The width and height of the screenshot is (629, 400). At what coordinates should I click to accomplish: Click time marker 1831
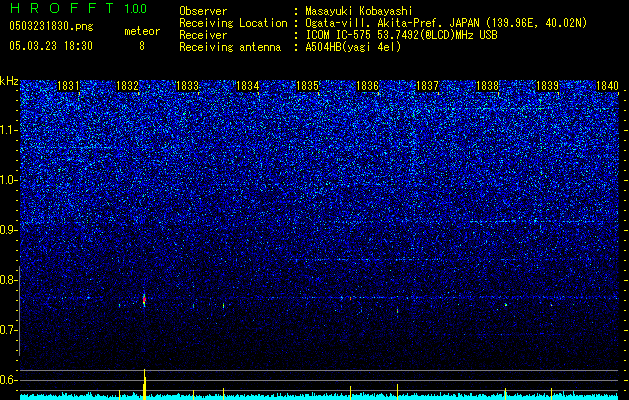coord(68,86)
